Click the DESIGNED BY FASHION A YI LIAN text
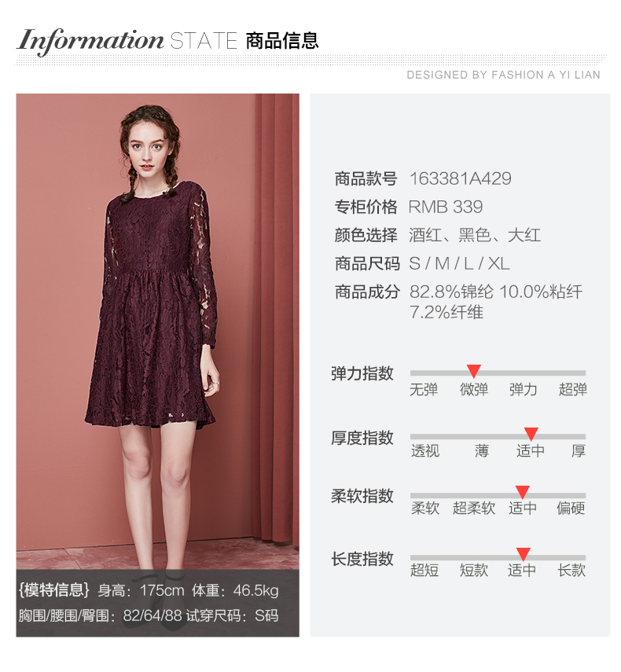Image resolution: width=621 pixels, height=672 pixels. (504, 75)
